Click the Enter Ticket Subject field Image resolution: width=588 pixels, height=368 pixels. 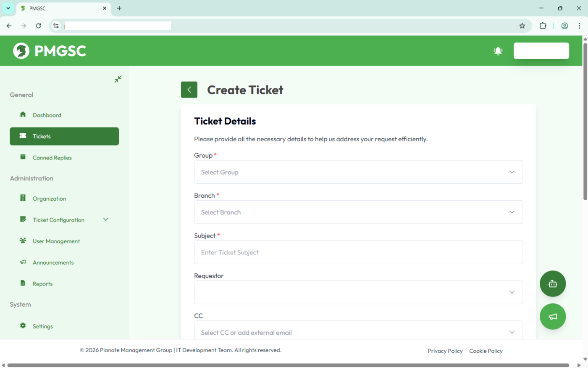[x=358, y=252]
